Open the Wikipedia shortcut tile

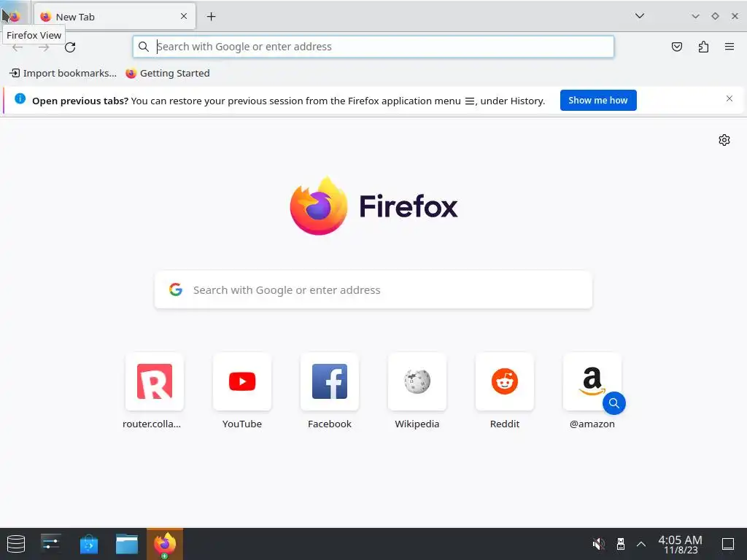pos(417,381)
